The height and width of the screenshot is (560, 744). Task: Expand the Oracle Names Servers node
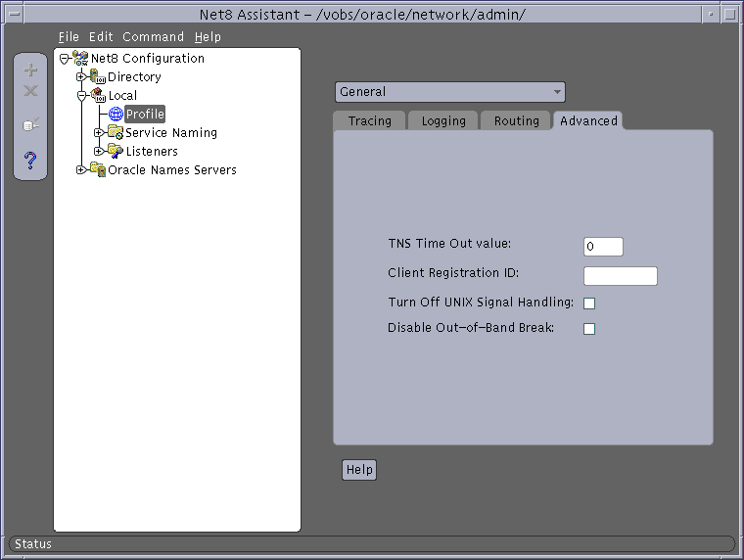[81, 169]
